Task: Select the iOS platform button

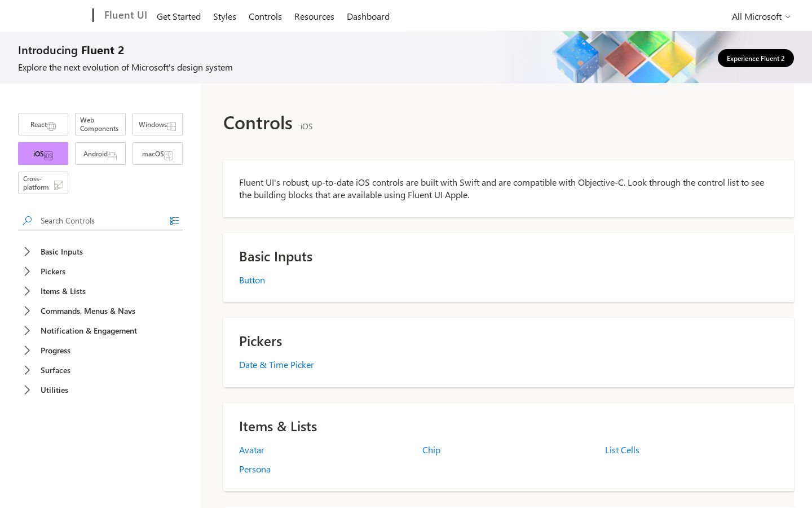Action: tap(43, 154)
